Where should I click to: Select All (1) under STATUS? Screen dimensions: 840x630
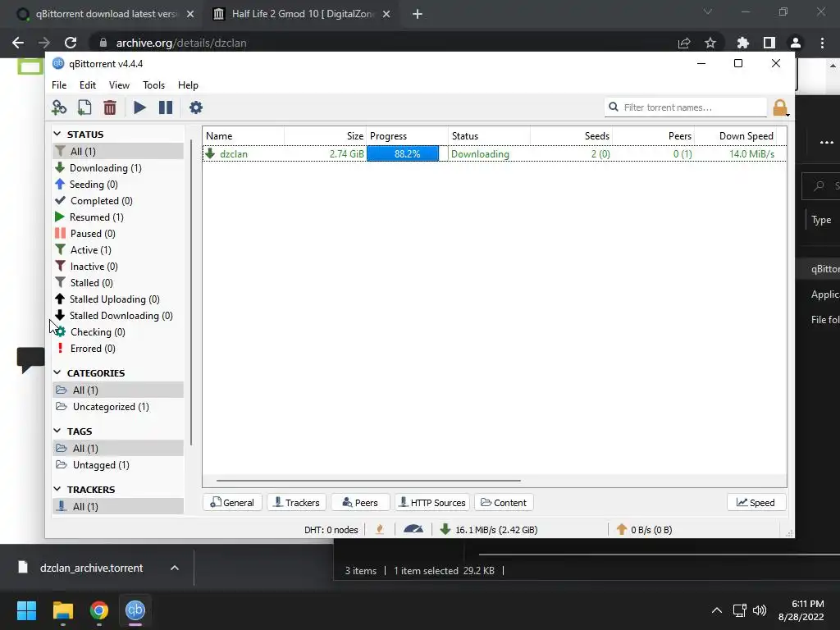click(x=118, y=152)
